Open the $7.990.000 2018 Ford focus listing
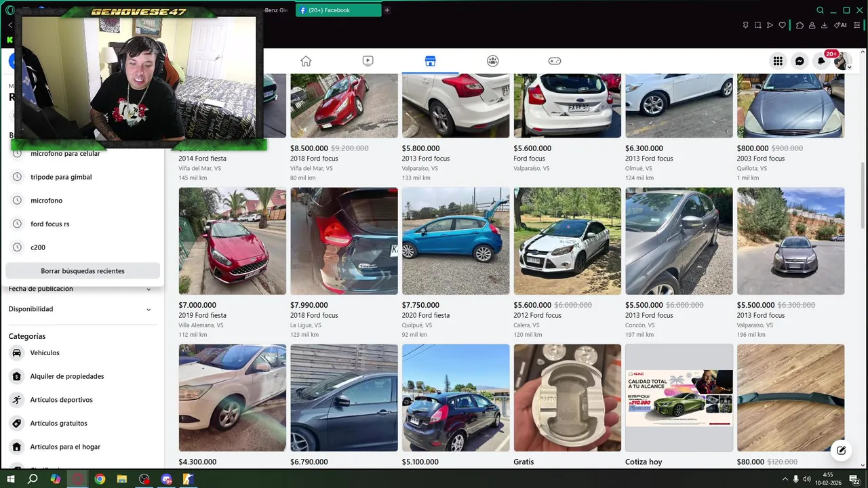 point(344,263)
